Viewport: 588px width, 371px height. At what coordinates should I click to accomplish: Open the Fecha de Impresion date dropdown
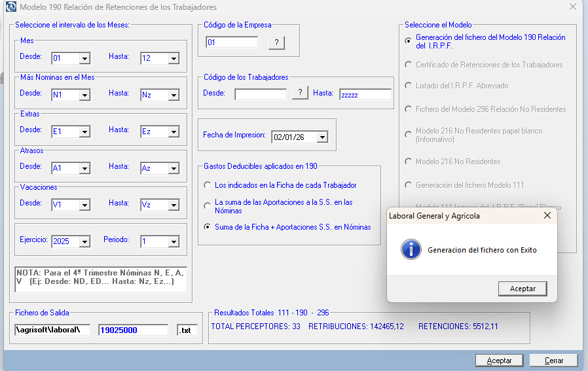click(x=322, y=137)
